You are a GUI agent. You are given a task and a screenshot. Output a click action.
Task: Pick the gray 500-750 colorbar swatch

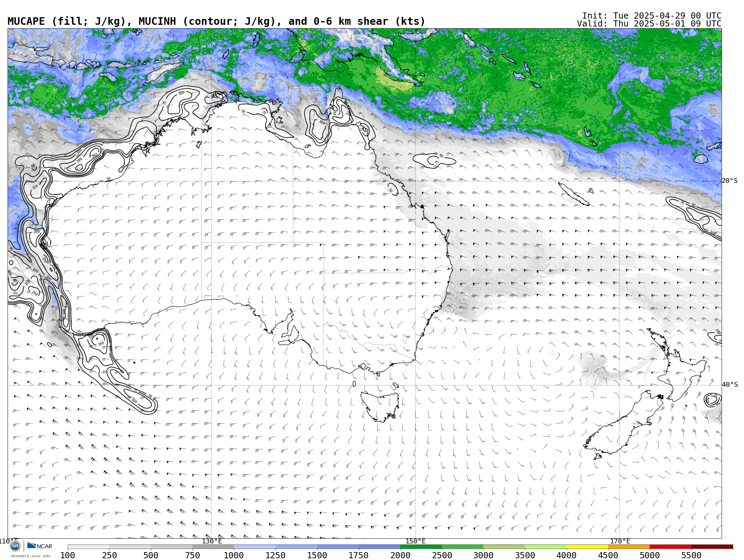pyautogui.click(x=172, y=547)
